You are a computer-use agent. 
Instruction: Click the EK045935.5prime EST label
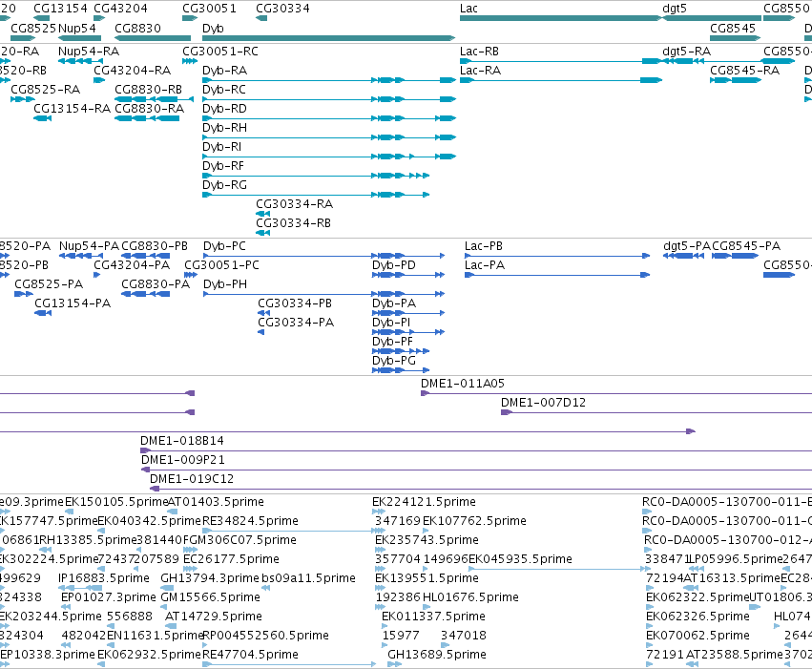520,560
